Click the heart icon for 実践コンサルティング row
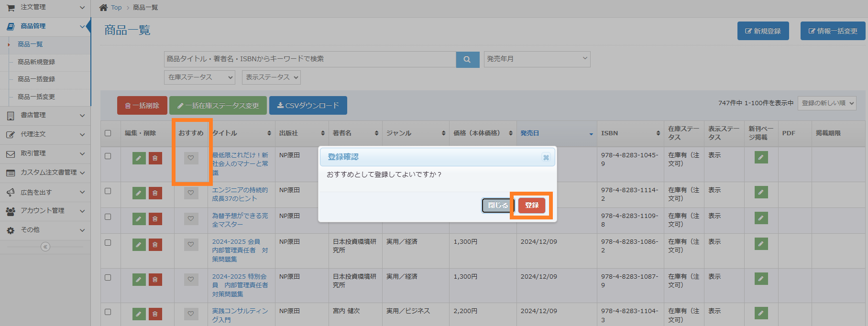The image size is (868, 326). 191,314
